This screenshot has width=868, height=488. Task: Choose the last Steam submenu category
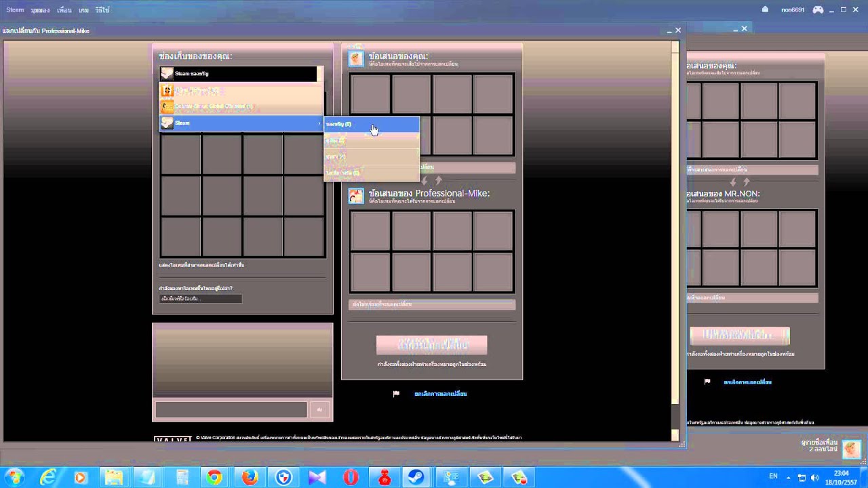[x=371, y=173]
